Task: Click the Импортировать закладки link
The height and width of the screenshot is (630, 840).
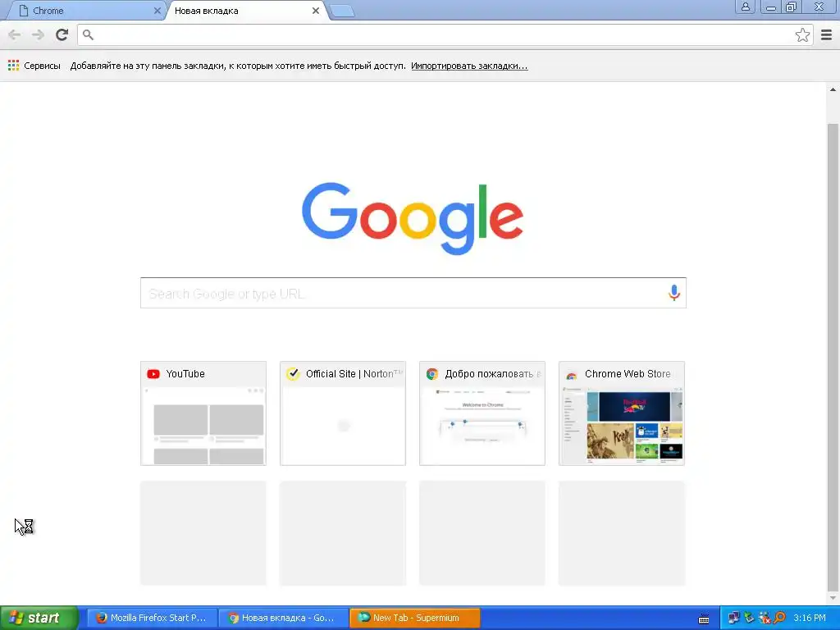Action: [x=469, y=66]
